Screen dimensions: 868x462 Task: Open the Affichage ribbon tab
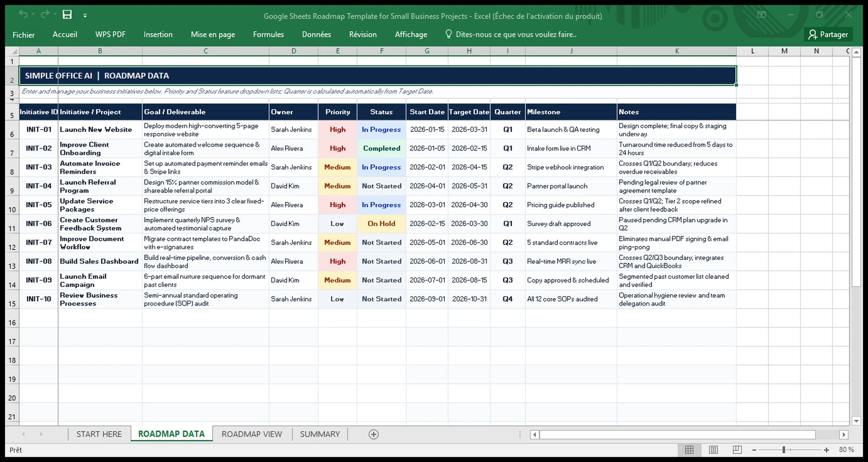coord(411,34)
